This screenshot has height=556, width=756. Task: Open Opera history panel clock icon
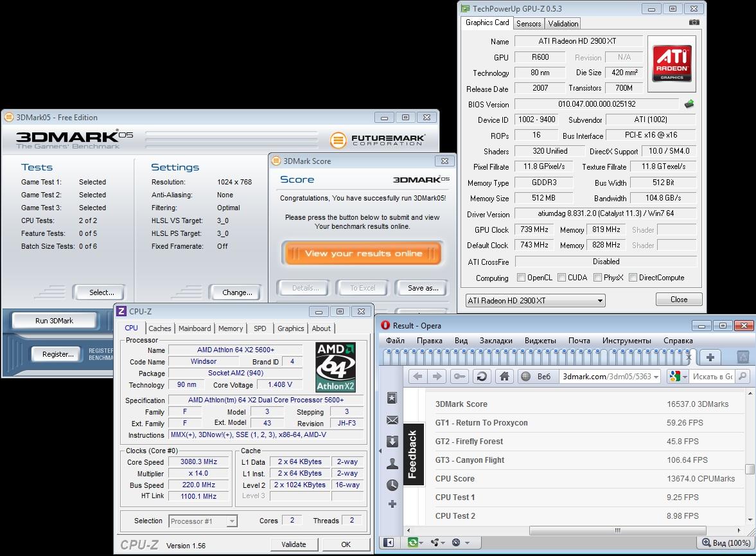392,485
